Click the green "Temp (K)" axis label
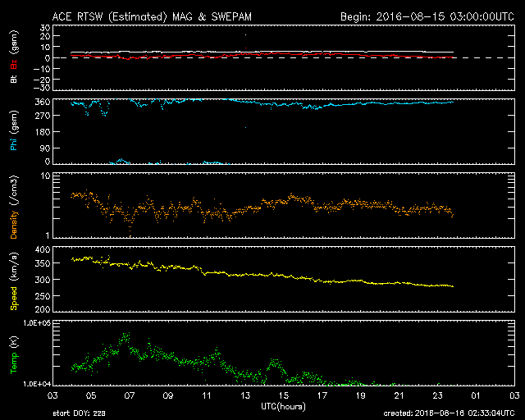 click(x=14, y=355)
